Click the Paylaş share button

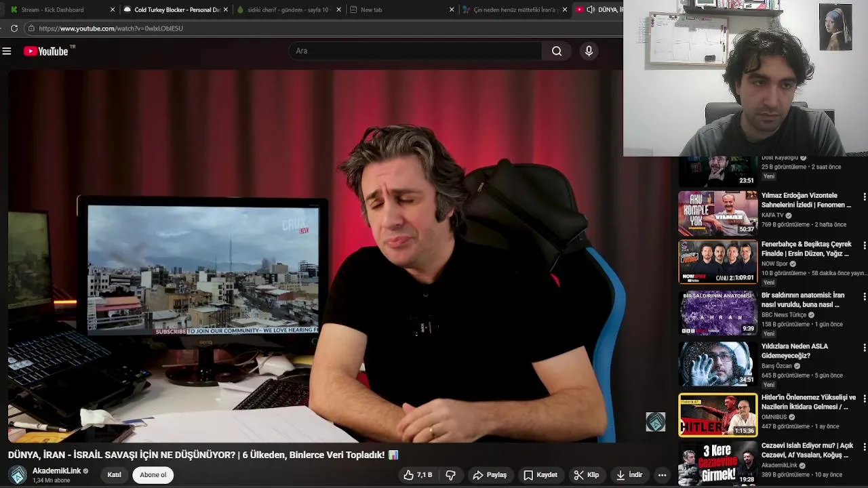point(490,475)
